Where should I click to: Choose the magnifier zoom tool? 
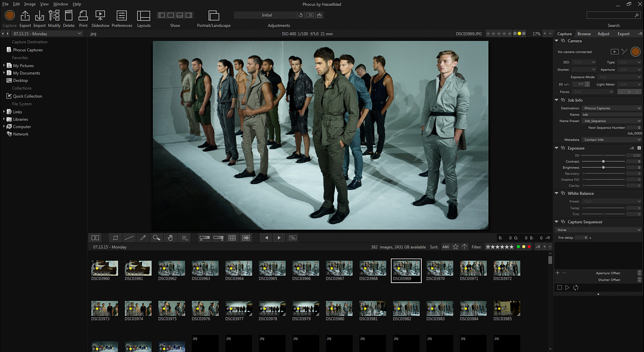pyautogui.click(x=156, y=238)
